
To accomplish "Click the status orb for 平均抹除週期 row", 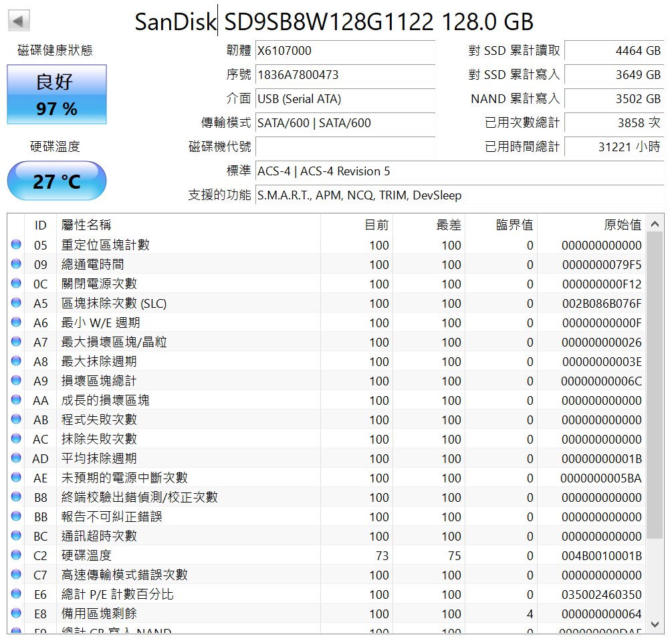I will 16,458.
